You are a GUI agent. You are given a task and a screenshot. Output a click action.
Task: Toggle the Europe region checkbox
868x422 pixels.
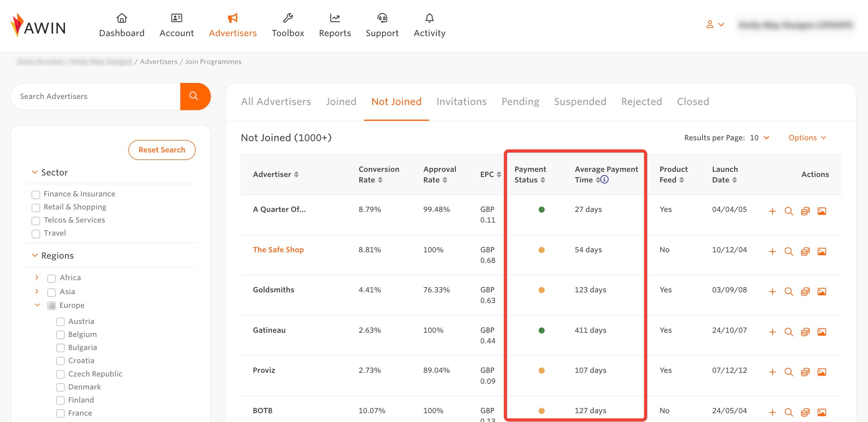click(x=52, y=306)
